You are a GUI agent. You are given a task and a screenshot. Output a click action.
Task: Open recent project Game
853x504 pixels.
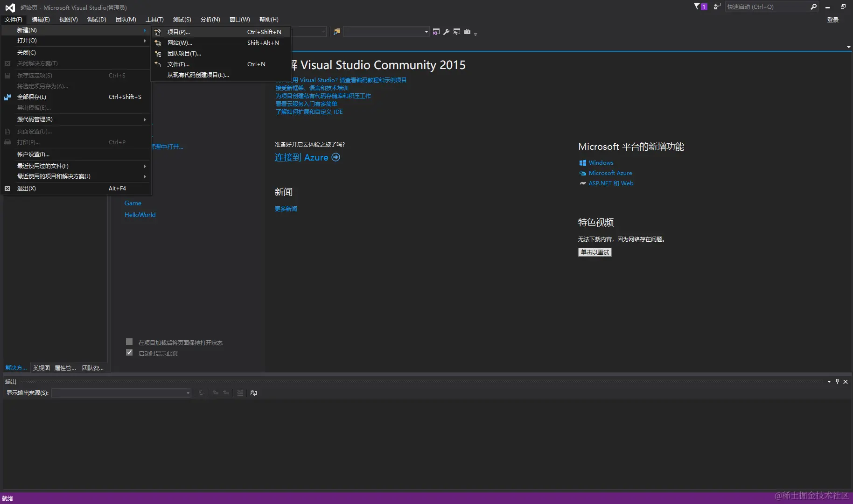pyautogui.click(x=133, y=203)
